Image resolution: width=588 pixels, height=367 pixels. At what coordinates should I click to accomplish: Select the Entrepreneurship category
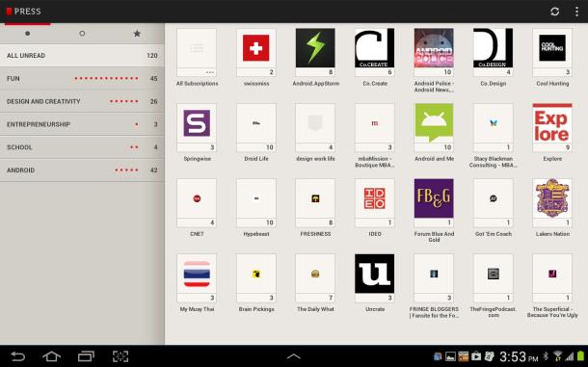coord(82,124)
